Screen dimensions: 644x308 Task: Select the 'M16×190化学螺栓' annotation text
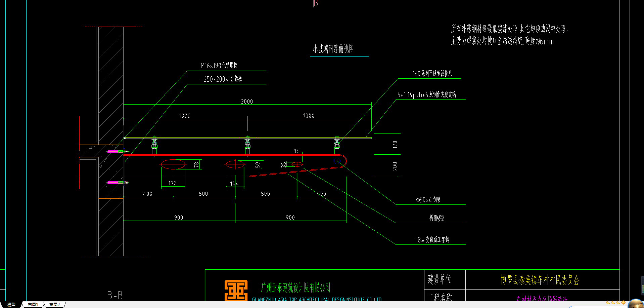tap(219, 66)
